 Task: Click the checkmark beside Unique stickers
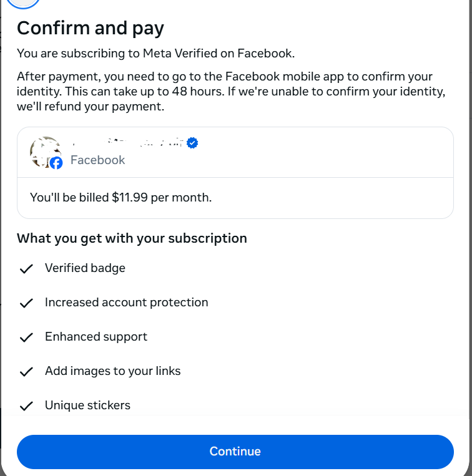[26, 406]
